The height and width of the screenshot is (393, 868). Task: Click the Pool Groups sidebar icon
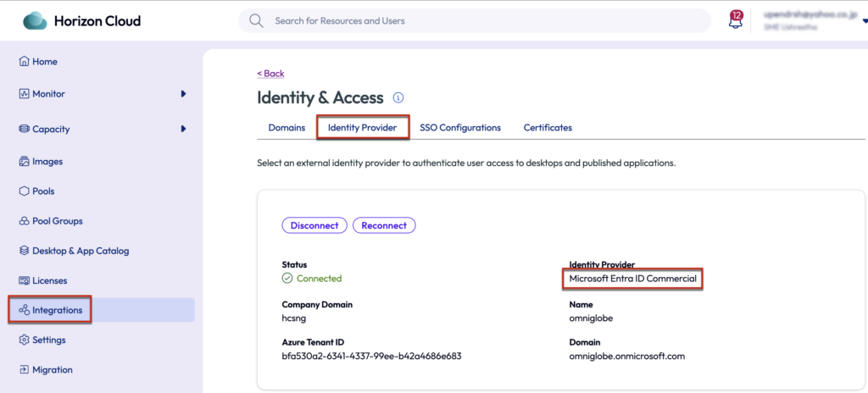(x=24, y=221)
